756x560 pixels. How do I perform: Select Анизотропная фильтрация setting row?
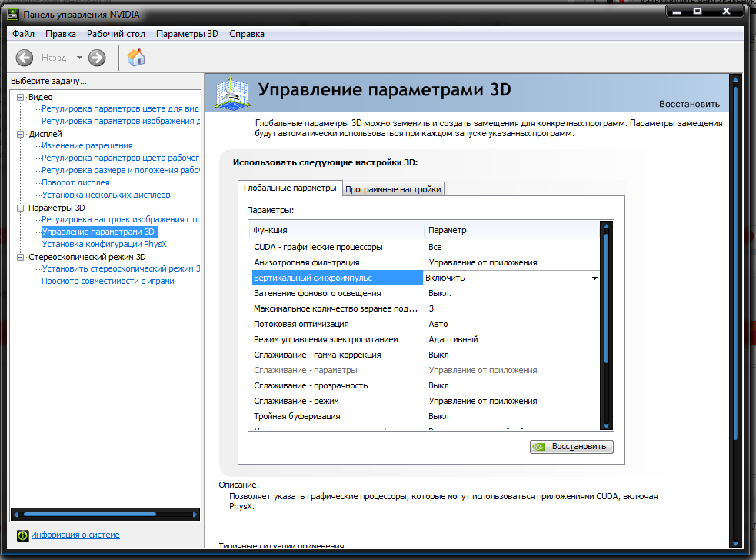pos(425,262)
